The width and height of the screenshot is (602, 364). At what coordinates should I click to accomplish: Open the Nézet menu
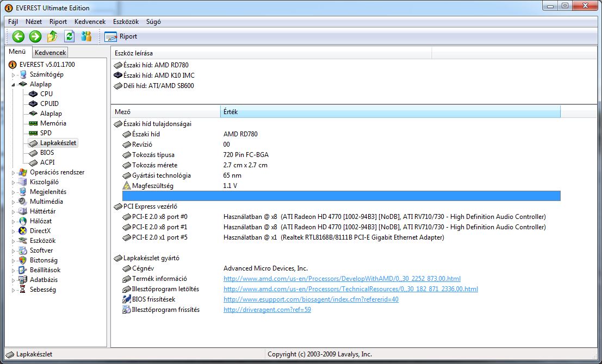[x=34, y=22]
